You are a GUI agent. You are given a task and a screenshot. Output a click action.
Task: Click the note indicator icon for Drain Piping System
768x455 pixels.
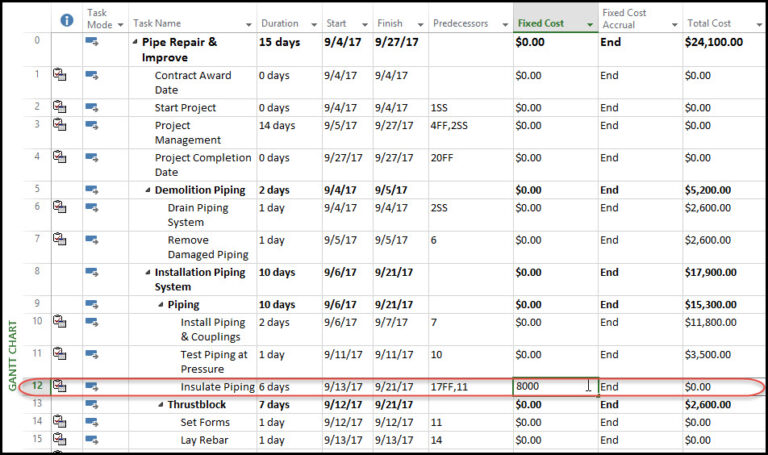tap(59, 207)
